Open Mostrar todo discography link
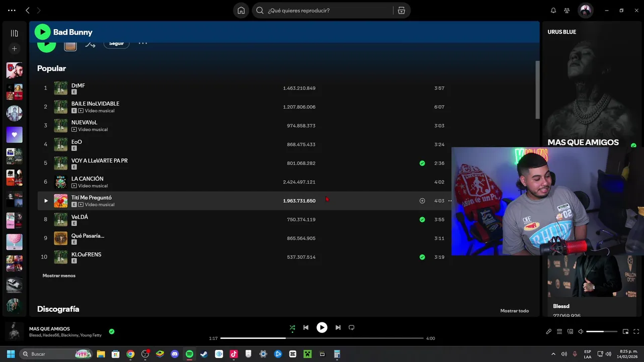The image size is (644, 362). tap(514, 311)
